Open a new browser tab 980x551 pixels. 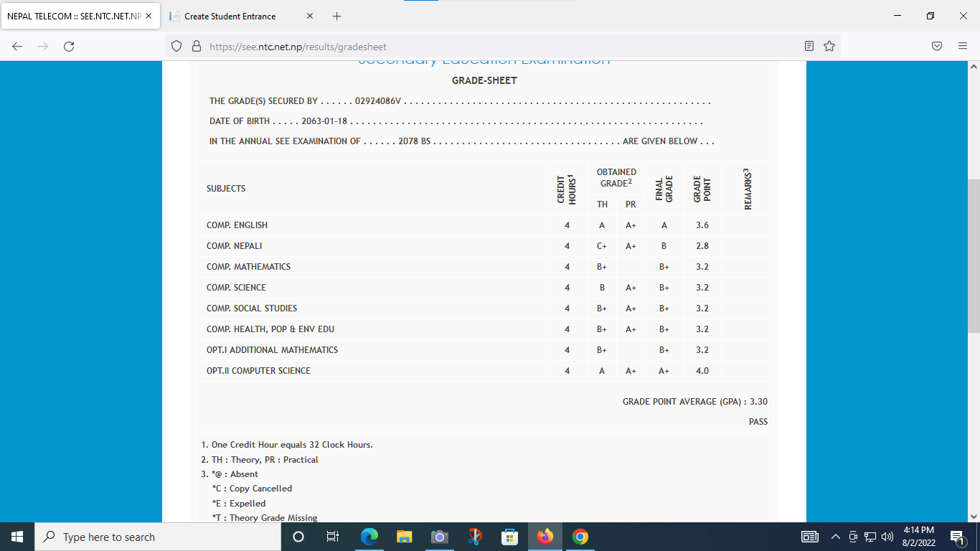pos(337,16)
